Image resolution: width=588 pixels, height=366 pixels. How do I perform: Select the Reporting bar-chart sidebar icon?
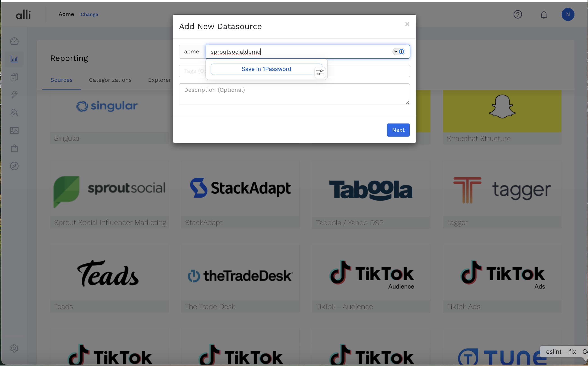coord(14,59)
